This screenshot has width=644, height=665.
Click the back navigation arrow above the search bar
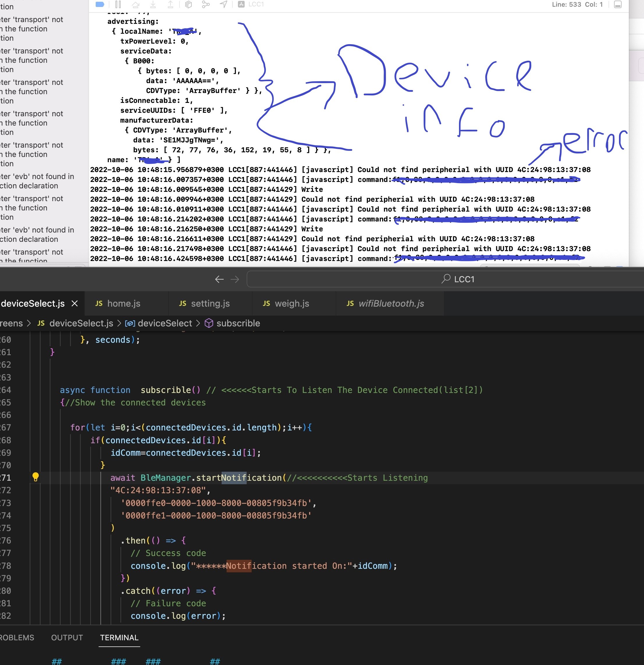[x=219, y=279]
